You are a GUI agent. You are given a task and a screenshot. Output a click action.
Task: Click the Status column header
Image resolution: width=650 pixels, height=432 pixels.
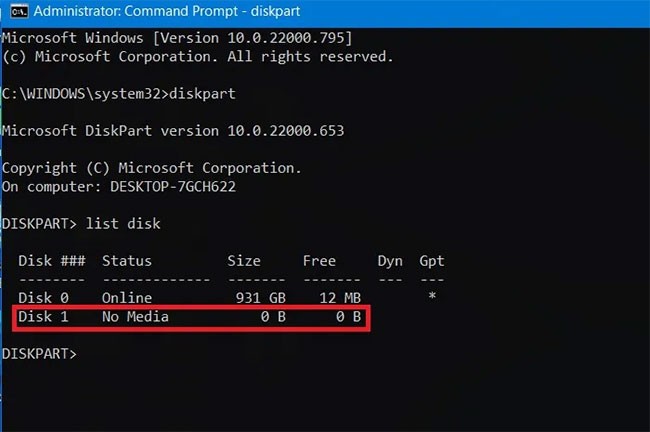point(127,261)
